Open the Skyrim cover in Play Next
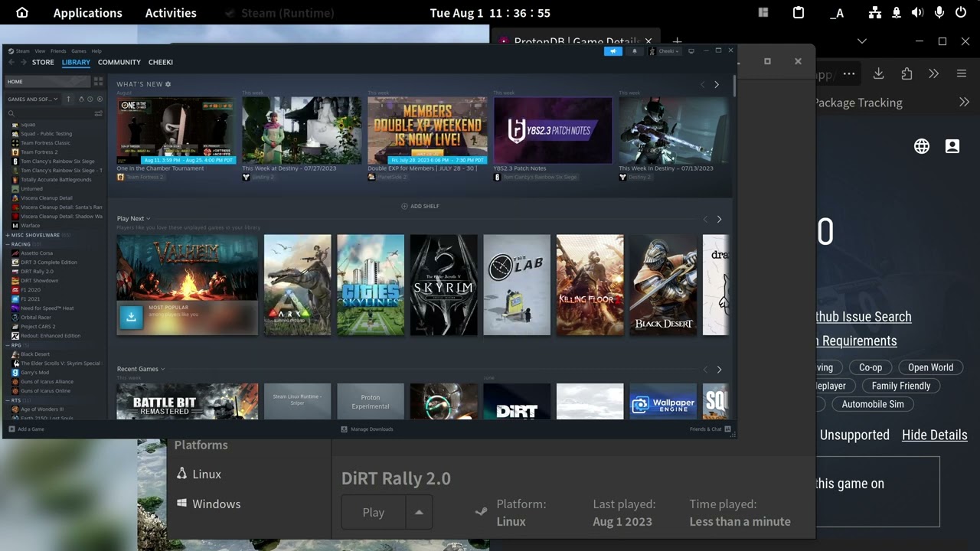980x551 pixels. (x=443, y=285)
